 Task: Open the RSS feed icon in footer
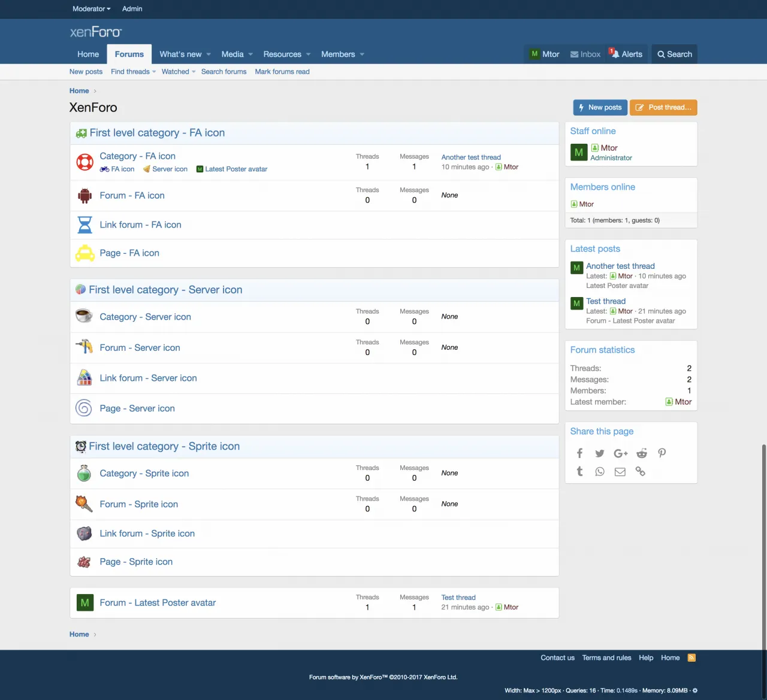(691, 657)
